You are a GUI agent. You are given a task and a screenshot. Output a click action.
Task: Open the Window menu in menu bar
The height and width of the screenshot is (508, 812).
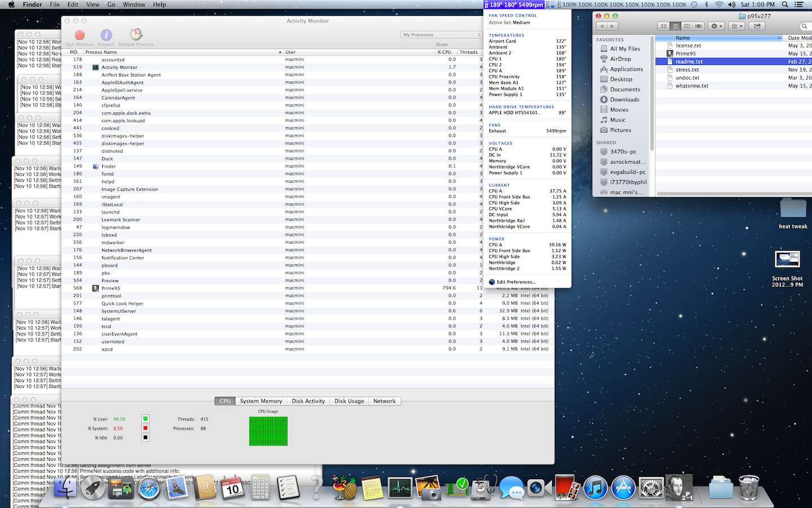pyautogui.click(x=134, y=5)
